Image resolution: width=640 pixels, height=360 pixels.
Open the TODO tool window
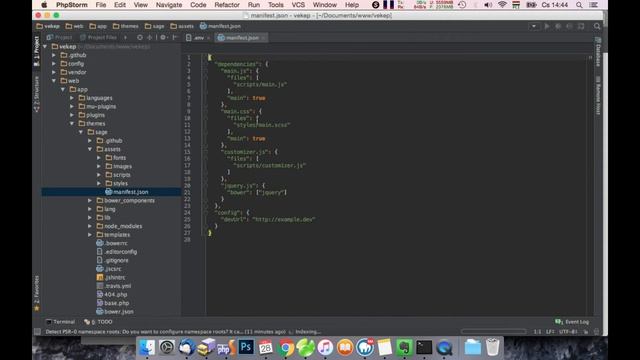[98, 322]
